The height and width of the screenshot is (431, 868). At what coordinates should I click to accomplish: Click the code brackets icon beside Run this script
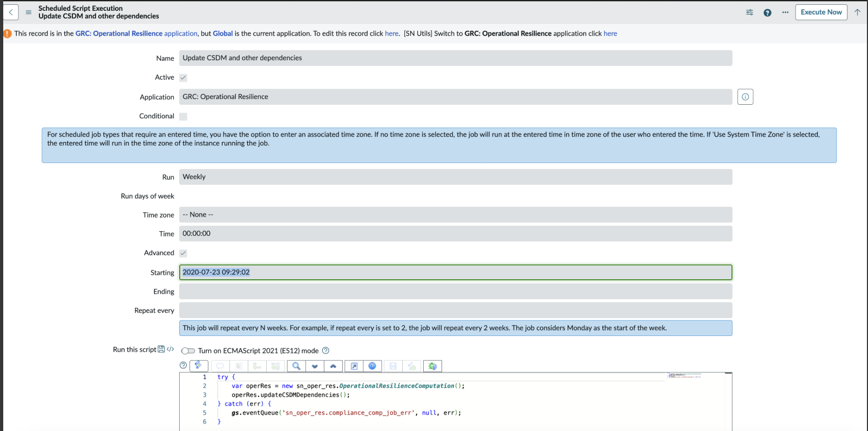[170, 349]
